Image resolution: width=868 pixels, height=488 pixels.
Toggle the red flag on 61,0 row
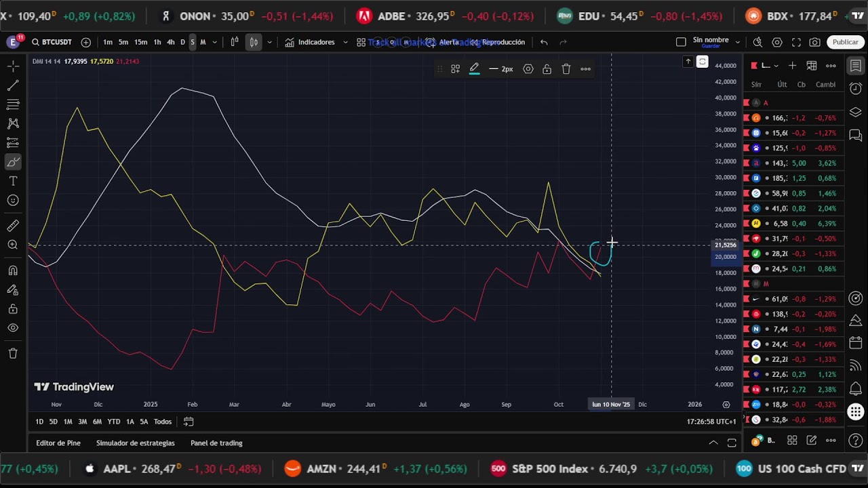click(747, 299)
